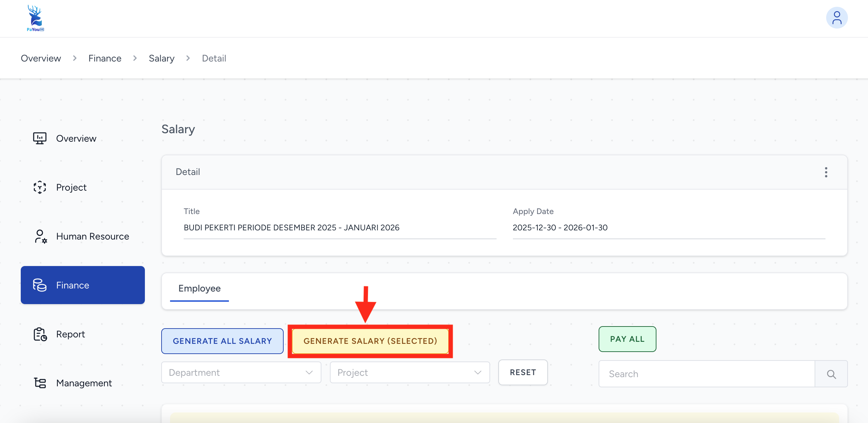
Task: Open the Detail card three-dot menu
Action: tap(826, 172)
